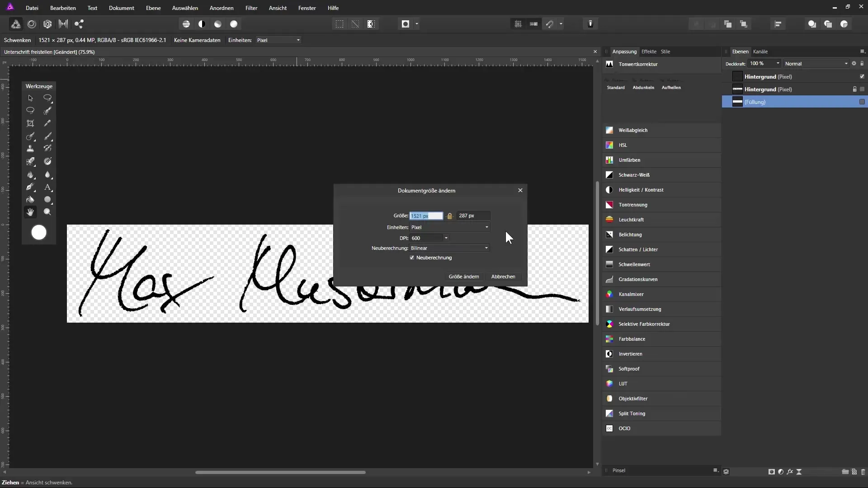
Task: Open the Deckkraft opacity dropdown
Action: point(778,64)
